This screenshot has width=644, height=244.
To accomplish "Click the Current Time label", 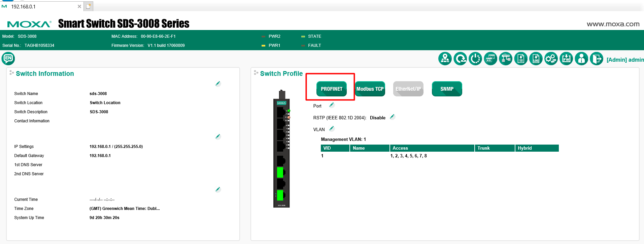I will pyautogui.click(x=26, y=200).
